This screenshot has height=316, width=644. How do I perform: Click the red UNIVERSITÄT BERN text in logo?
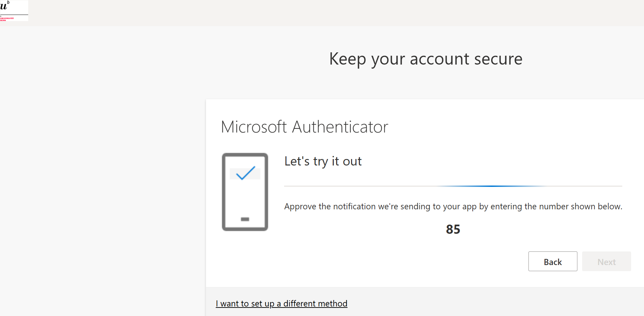[x=7, y=19]
